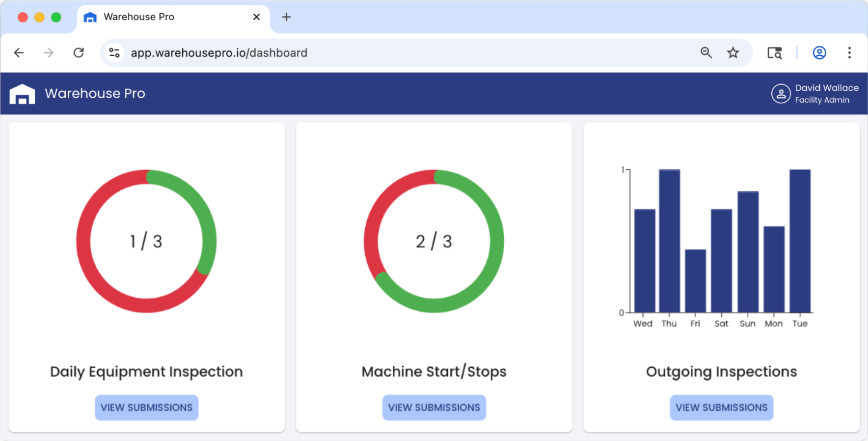The image size is (868, 441).
Task: Go back with the browser back arrow
Action: (x=19, y=53)
